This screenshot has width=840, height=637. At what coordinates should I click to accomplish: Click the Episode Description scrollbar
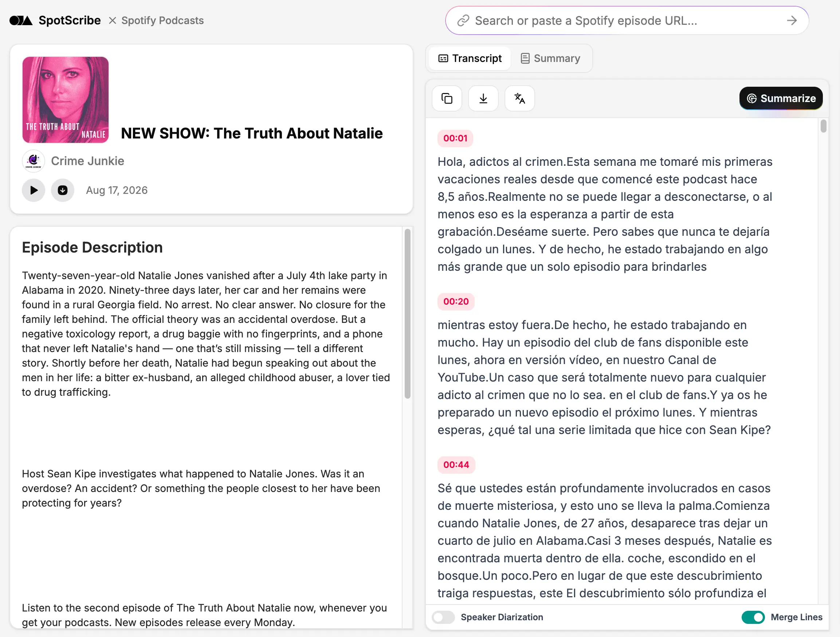[408, 314]
